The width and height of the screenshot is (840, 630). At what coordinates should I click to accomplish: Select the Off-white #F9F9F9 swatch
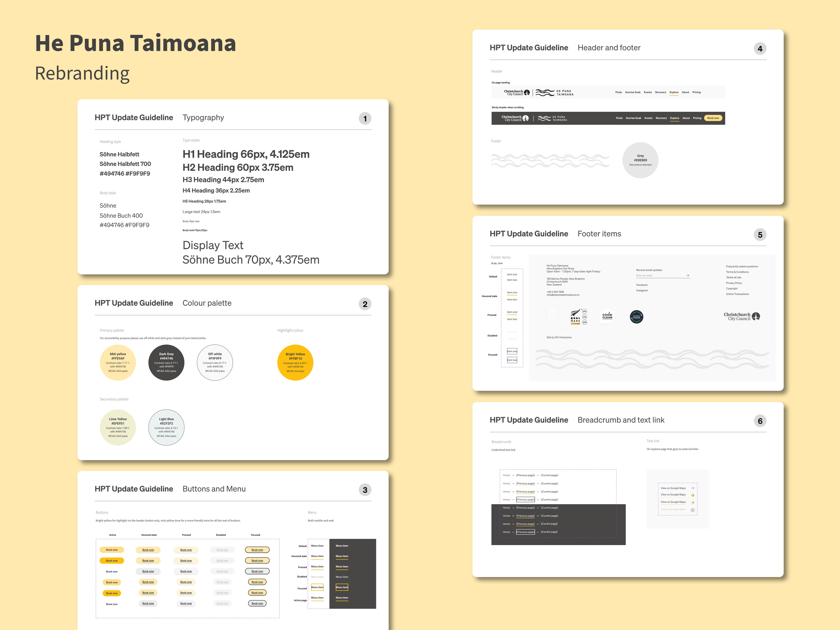(x=215, y=363)
